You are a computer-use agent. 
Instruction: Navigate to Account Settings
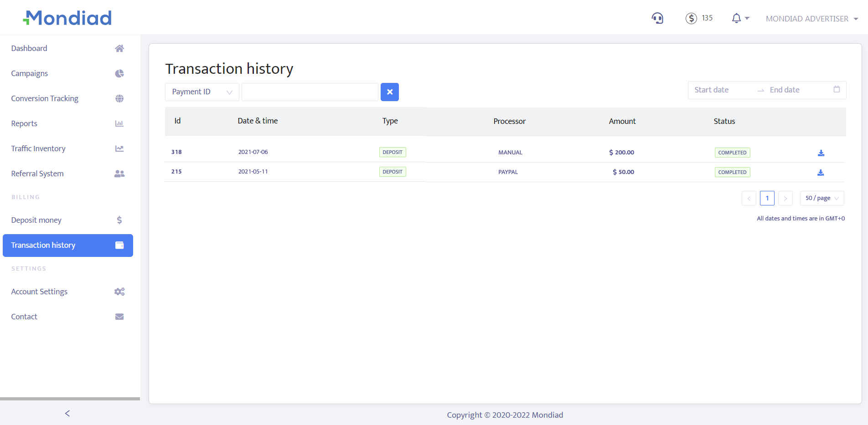click(39, 292)
